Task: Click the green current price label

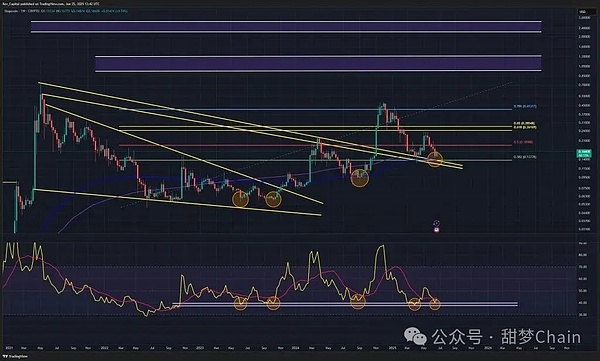Action: click(x=584, y=154)
